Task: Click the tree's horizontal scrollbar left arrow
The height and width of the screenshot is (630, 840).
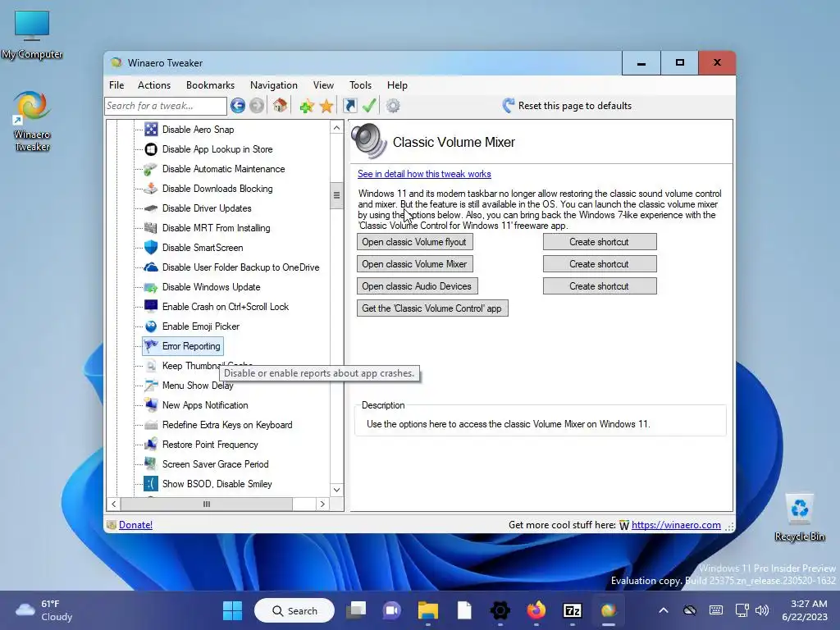Action: coord(113,504)
